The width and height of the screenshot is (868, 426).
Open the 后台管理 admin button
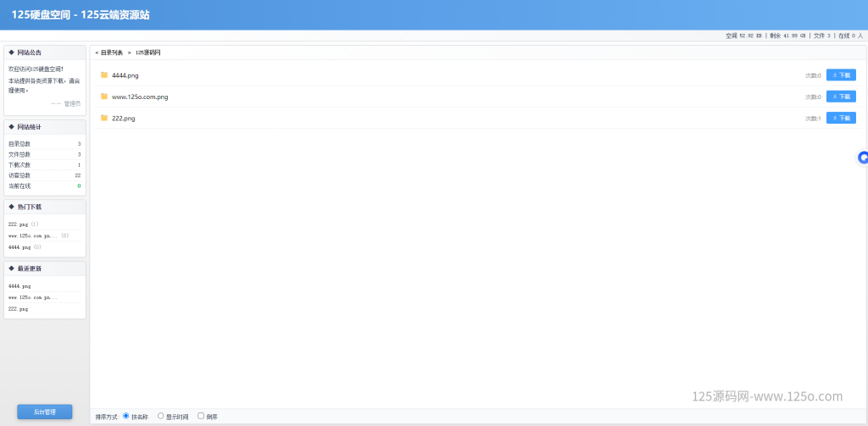44,412
